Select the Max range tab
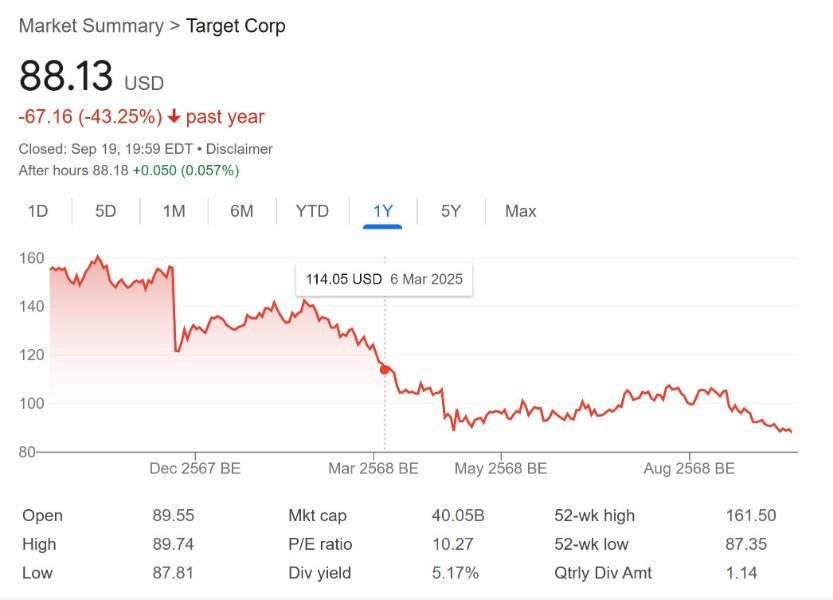Image resolution: width=833 pixels, height=600 pixels. click(x=520, y=211)
